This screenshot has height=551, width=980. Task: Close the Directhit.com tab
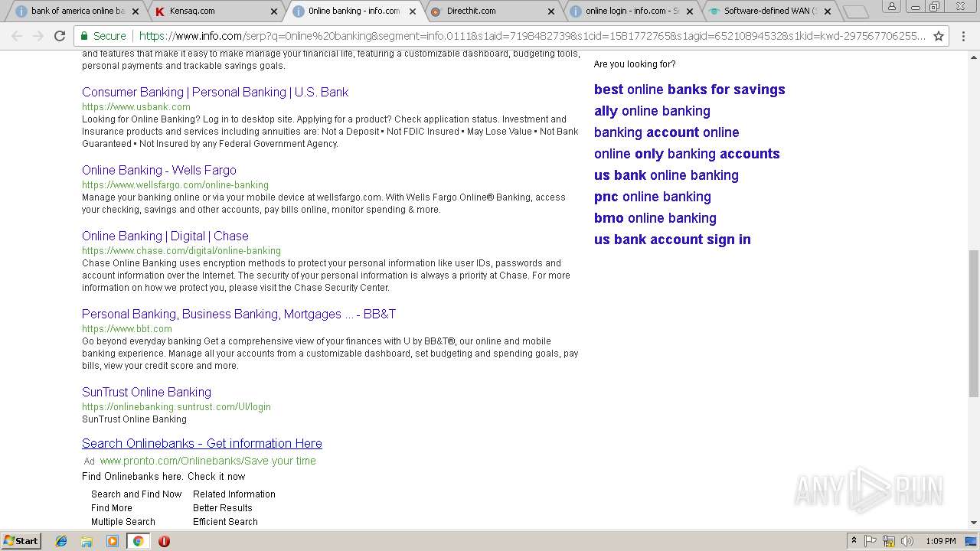click(x=550, y=11)
